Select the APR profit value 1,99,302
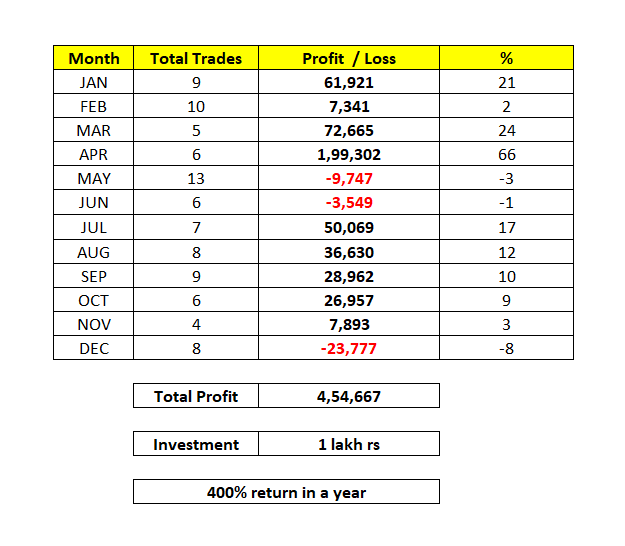This screenshot has height=546, width=625. pos(349,154)
